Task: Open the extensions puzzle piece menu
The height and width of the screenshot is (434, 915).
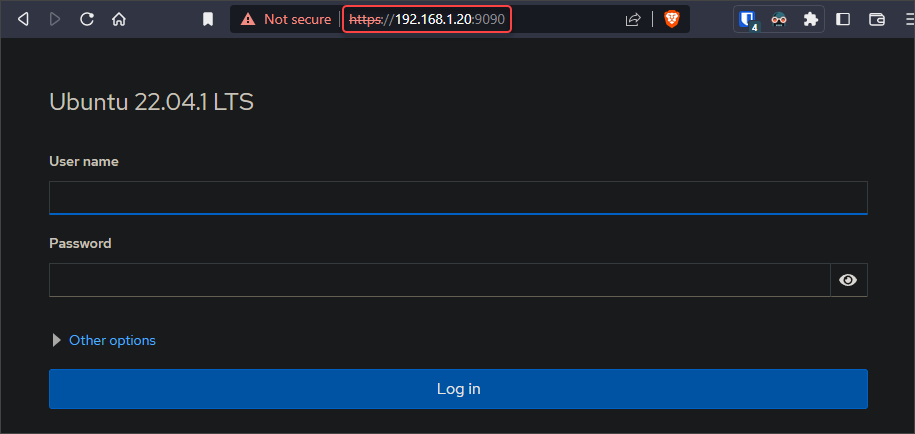Action: (x=811, y=19)
